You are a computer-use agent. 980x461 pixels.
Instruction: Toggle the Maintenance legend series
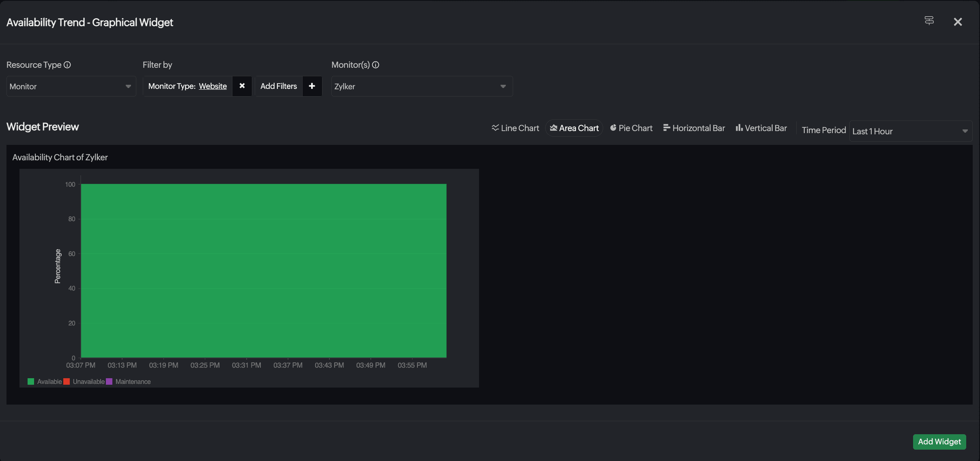[133, 381]
